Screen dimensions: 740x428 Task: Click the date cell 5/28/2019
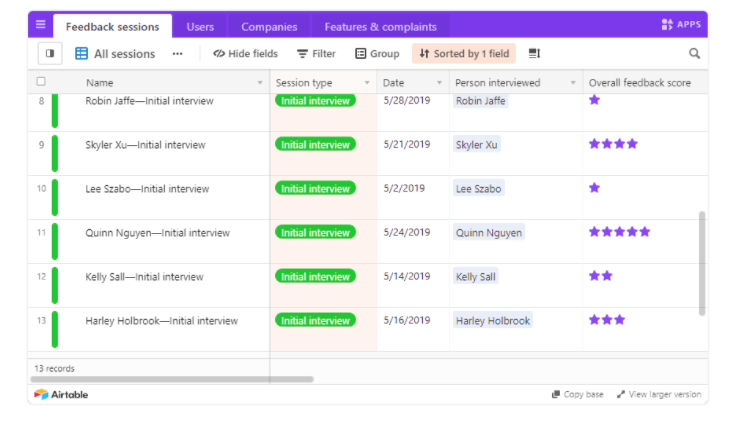407,100
